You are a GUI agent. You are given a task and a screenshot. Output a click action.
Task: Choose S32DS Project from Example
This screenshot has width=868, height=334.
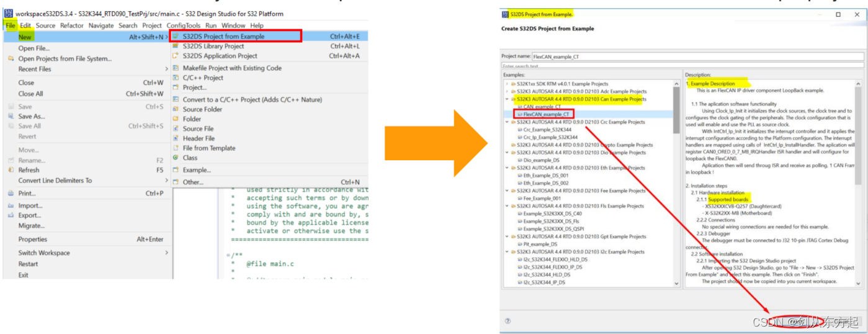coord(223,37)
